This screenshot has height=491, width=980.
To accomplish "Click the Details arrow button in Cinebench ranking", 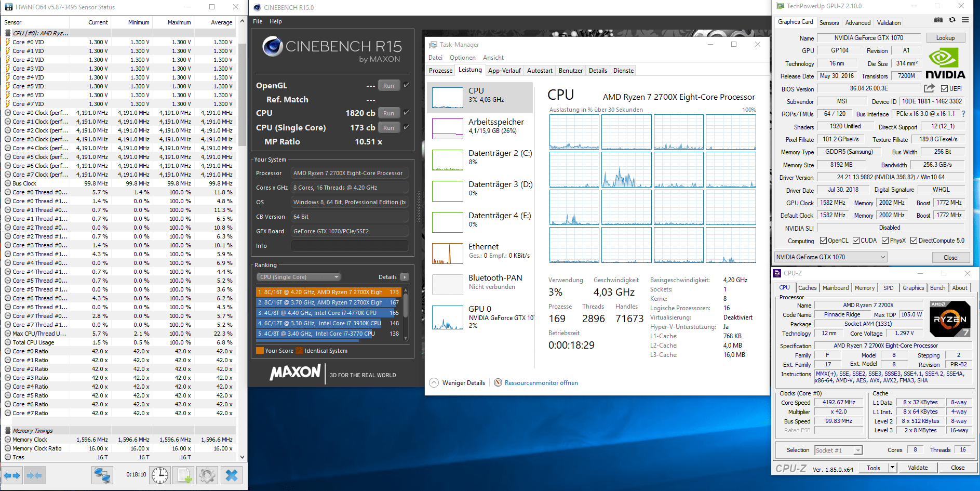I will 405,277.
